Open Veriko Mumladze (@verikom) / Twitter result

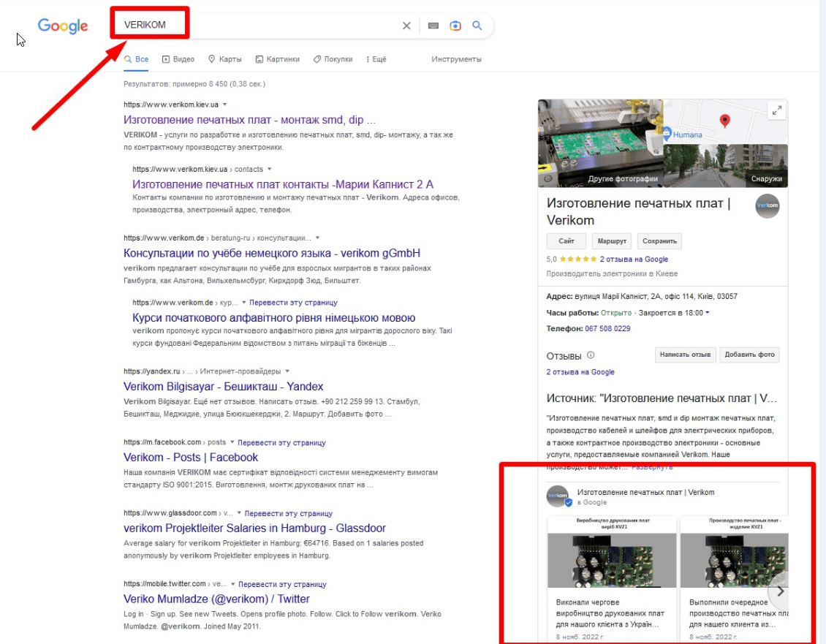click(216, 599)
